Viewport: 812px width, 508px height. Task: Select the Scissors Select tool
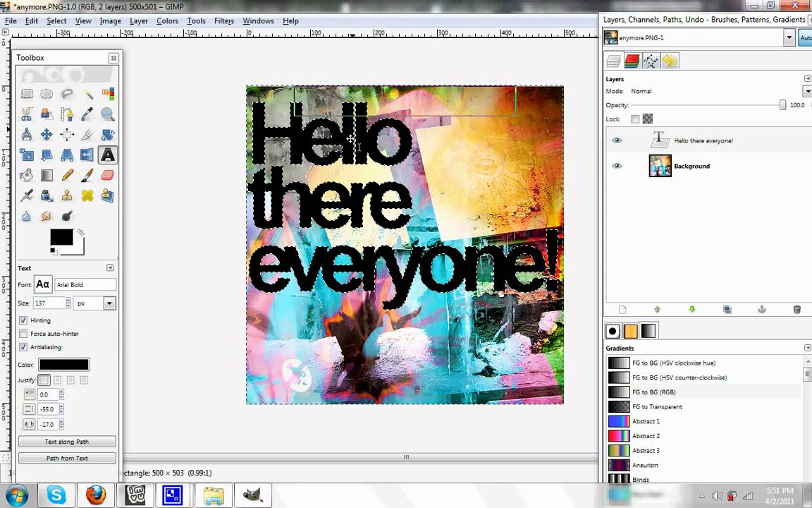tap(26, 114)
